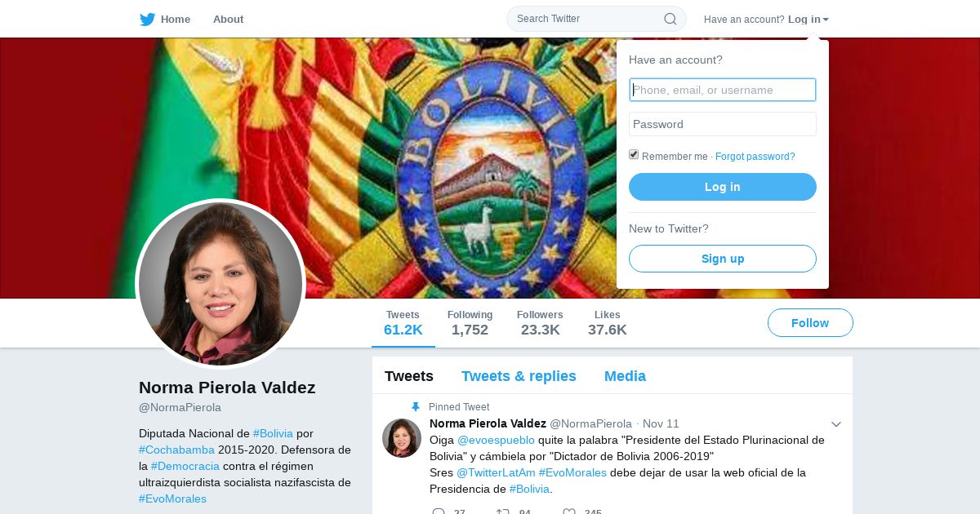Switch to the Tweets & replies tab
Image resolution: width=980 pixels, height=514 pixels.
pos(519,376)
